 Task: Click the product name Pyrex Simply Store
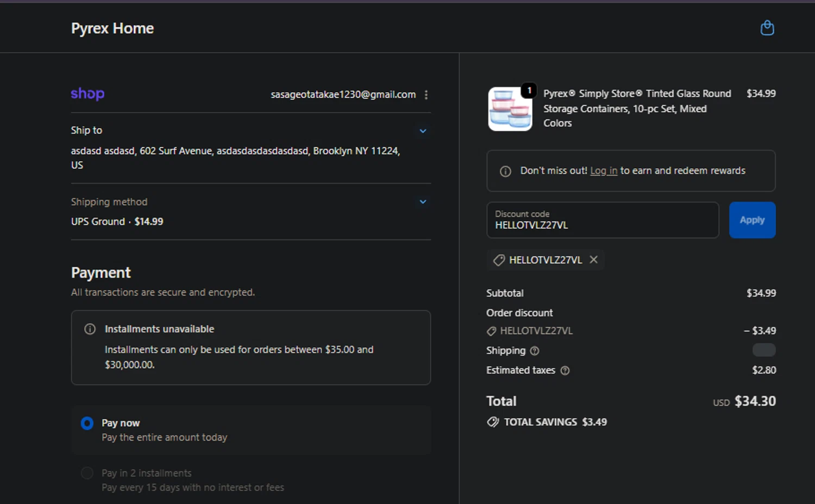637,108
